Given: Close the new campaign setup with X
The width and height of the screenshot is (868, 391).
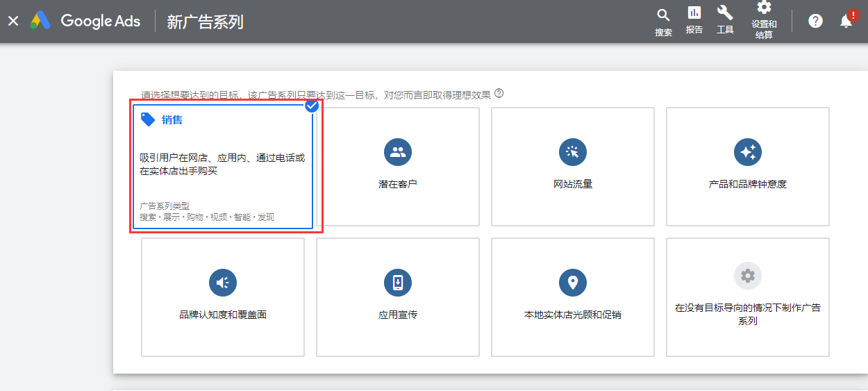Looking at the screenshot, I should pos(13,21).
